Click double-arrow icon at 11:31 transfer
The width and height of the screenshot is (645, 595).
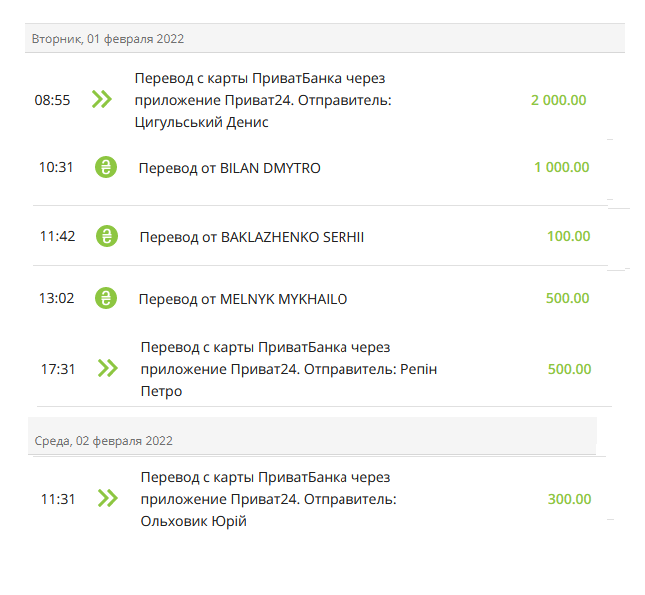coord(107,498)
